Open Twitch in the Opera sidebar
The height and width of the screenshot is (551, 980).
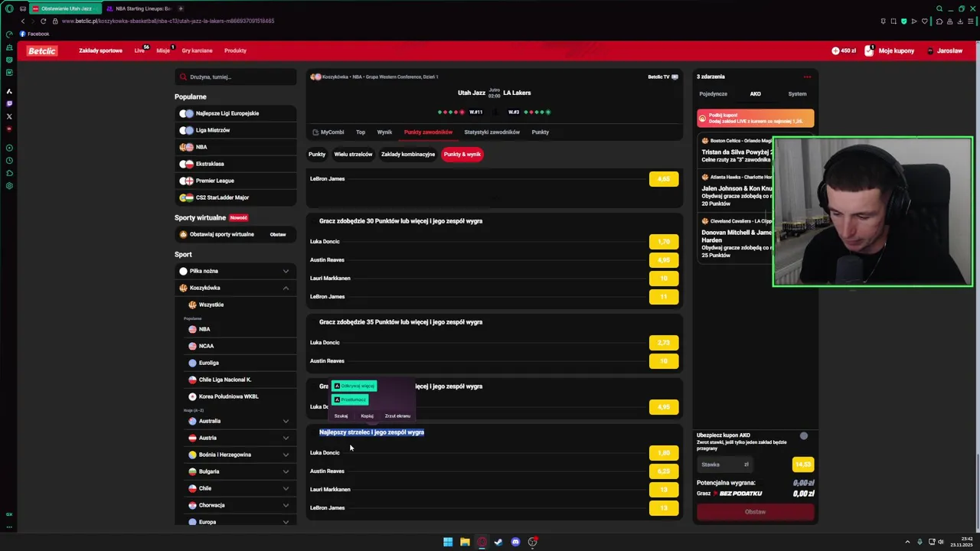[x=9, y=103]
